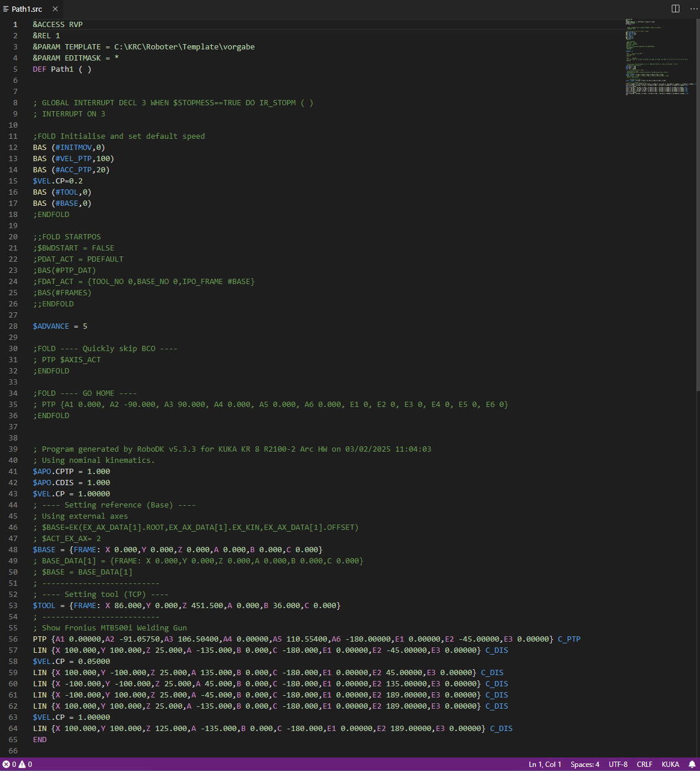The width and height of the screenshot is (700, 771).
Task: Click the C_PTP keyword on line 56
Action: click(569, 639)
